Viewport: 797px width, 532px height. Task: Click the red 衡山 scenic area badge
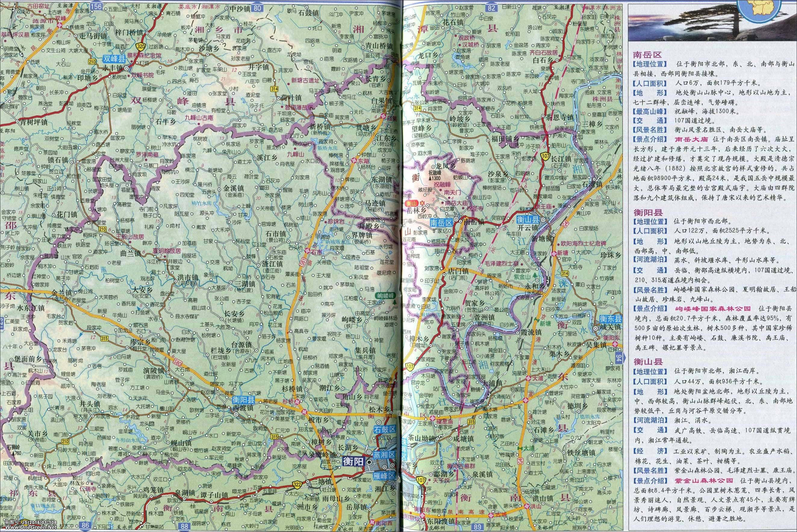pos(411,203)
